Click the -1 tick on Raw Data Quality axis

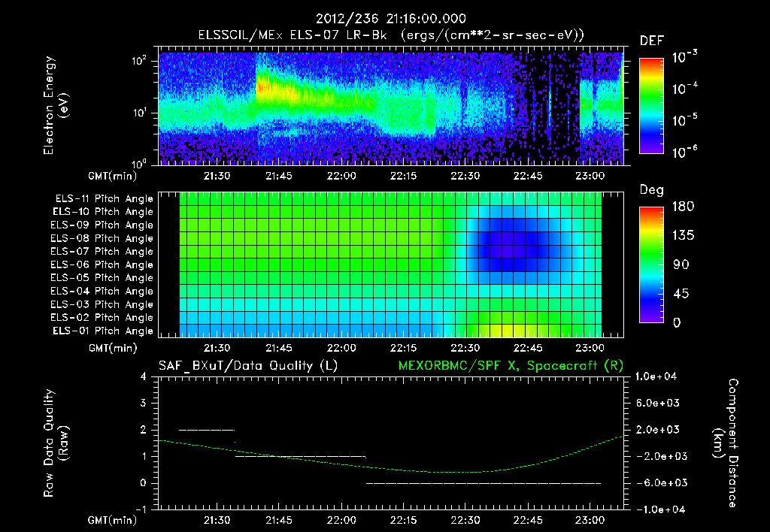point(141,509)
